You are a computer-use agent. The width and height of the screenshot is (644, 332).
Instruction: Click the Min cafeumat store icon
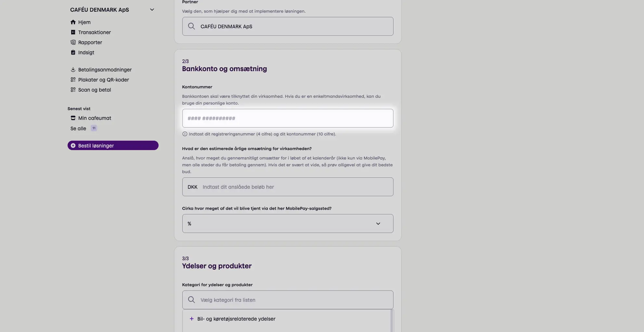(x=73, y=118)
